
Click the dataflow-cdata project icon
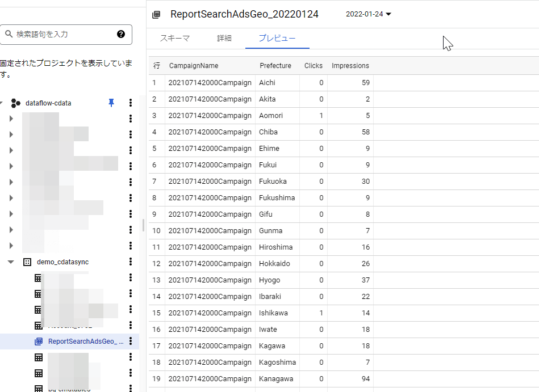coord(16,103)
